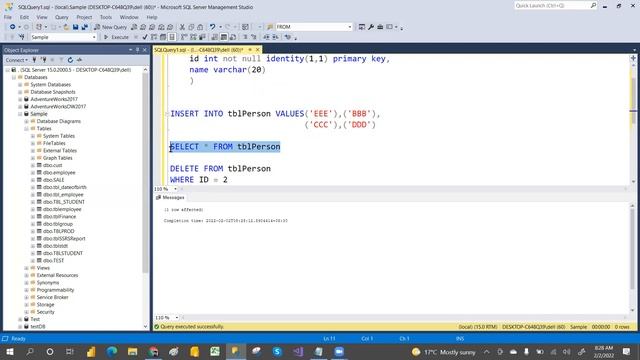The height and width of the screenshot is (360, 640).
Task: Collapse the Databases tree node
Action: 14,77
